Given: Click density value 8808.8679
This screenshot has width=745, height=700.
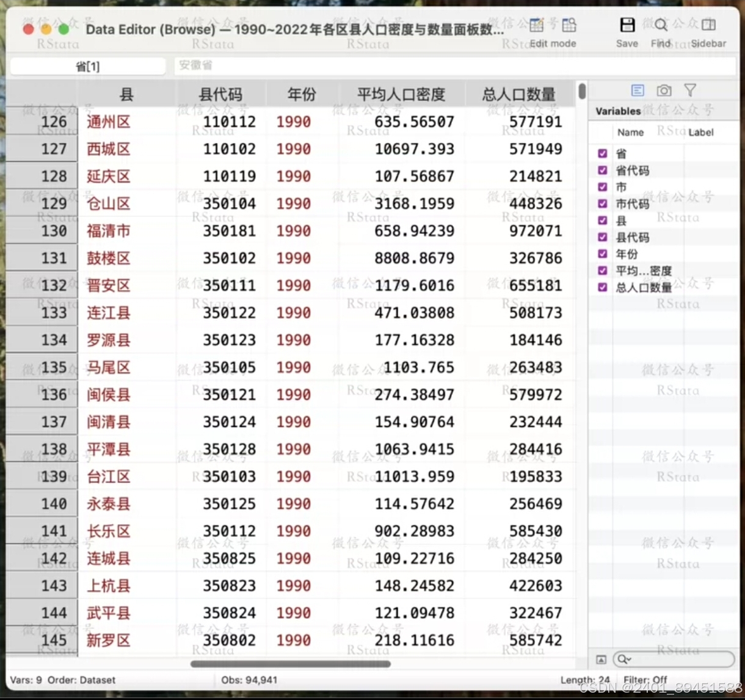Looking at the screenshot, I should coord(415,258).
